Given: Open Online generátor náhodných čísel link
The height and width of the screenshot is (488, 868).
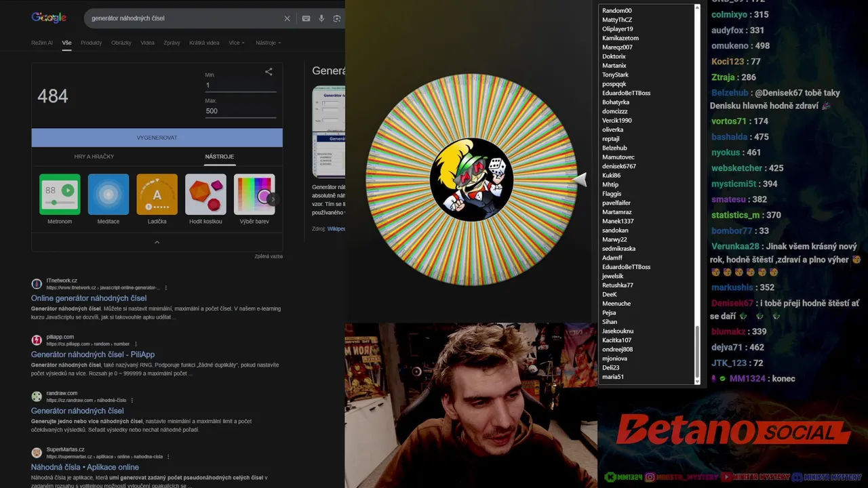Looking at the screenshot, I should [x=89, y=298].
